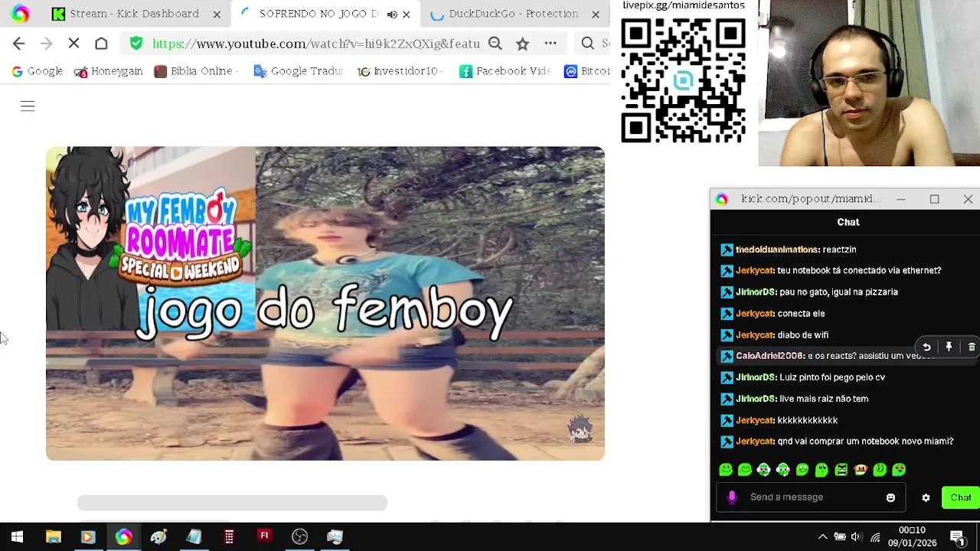
Task: Delete CaioAdriel2006's chat message
Action: pos(972,347)
